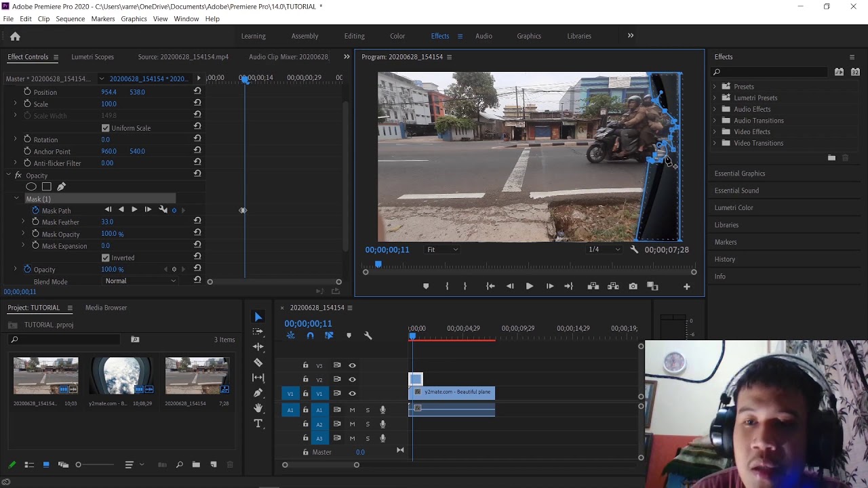The image size is (868, 488).
Task: Select the Type tool
Action: [x=258, y=424]
